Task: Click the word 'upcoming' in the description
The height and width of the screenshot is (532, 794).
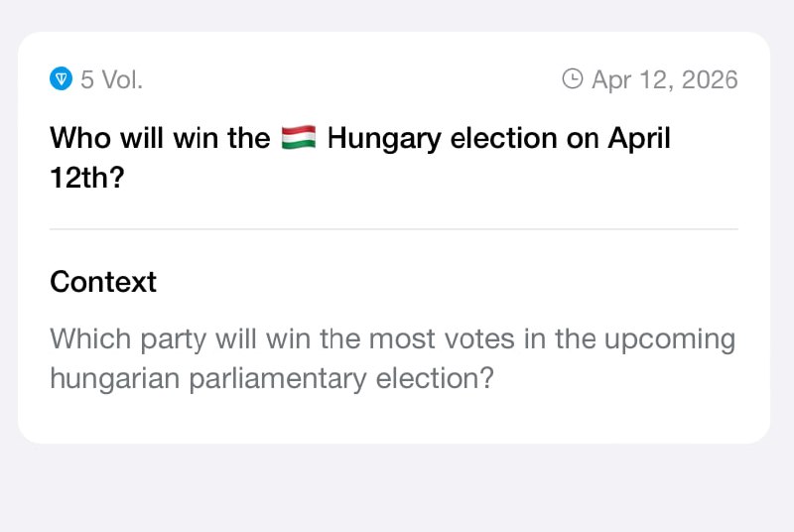Action: 666,339
